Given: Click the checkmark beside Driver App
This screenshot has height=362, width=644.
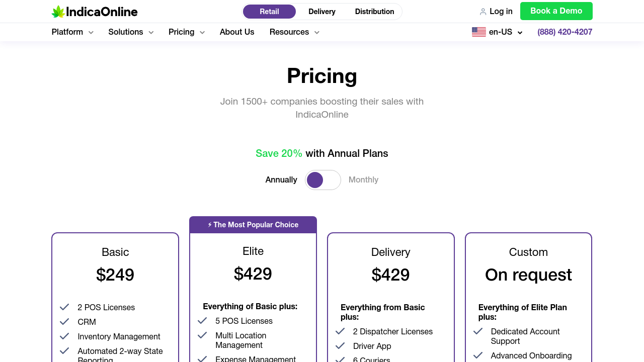Looking at the screenshot, I should [x=340, y=346].
